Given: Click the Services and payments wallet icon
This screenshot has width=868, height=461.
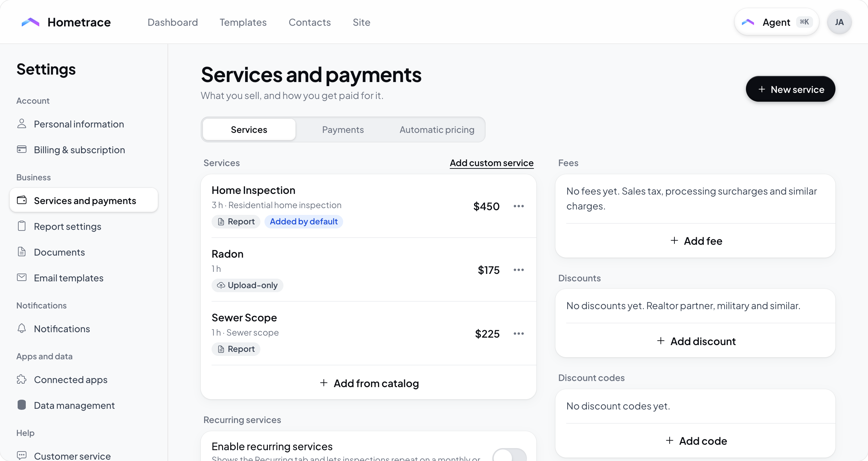Looking at the screenshot, I should tap(22, 200).
